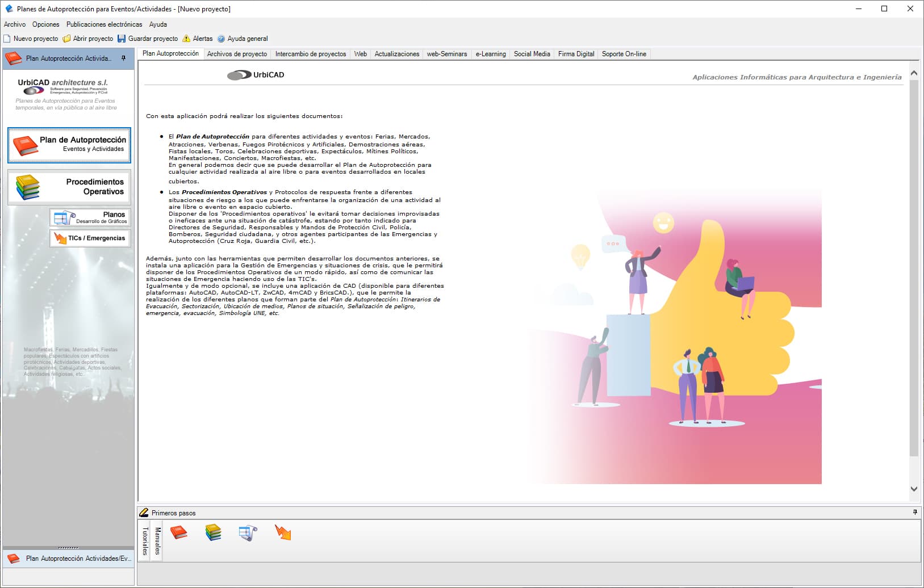Go to the Actualizaciones tab

click(397, 54)
